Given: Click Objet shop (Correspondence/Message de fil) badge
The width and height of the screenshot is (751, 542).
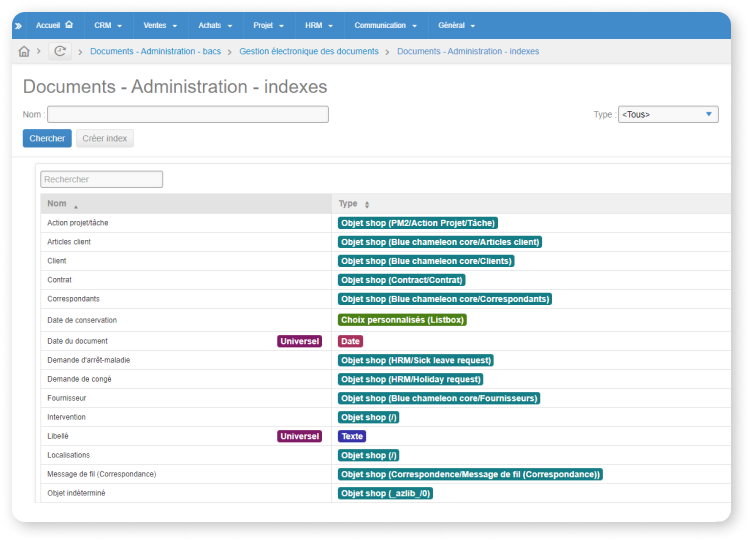Looking at the screenshot, I should point(470,474).
